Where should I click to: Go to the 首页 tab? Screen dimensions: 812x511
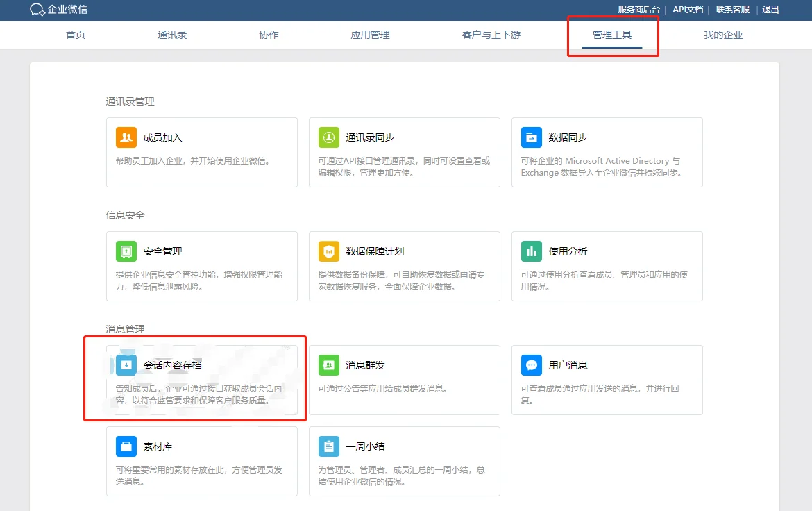pyautogui.click(x=76, y=35)
